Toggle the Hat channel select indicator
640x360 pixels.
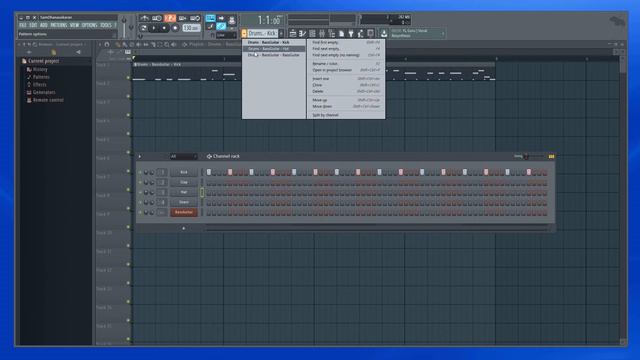[202, 192]
